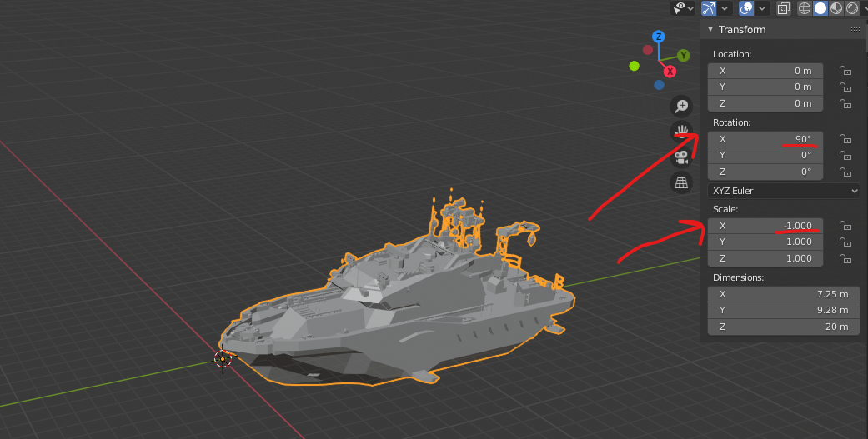Click the Dimensions X field 7.25 m

point(784,294)
